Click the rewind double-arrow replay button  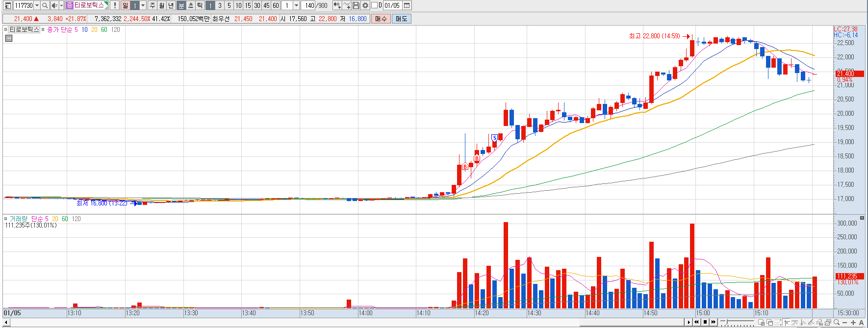[696, 322]
